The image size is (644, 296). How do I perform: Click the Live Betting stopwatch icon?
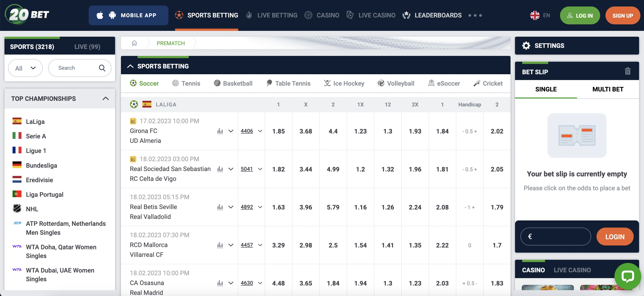point(249,15)
